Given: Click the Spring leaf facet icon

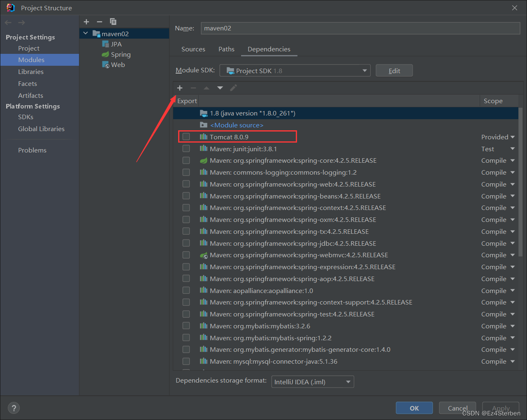Looking at the screenshot, I should pos(106,54).
